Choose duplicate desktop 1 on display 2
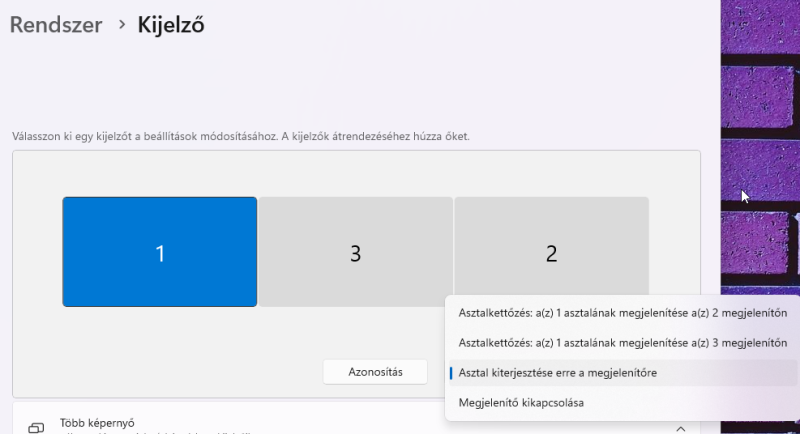 tap(622, 313)
